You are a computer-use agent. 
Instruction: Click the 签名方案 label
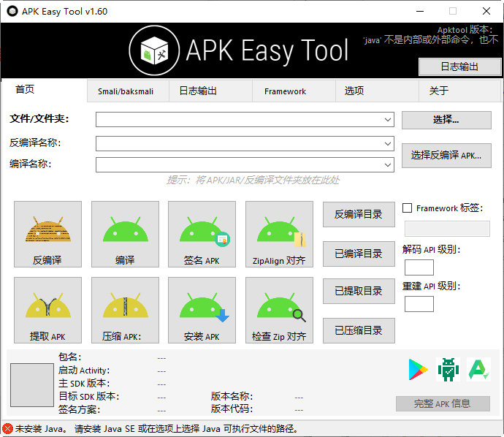click(79, 409)
